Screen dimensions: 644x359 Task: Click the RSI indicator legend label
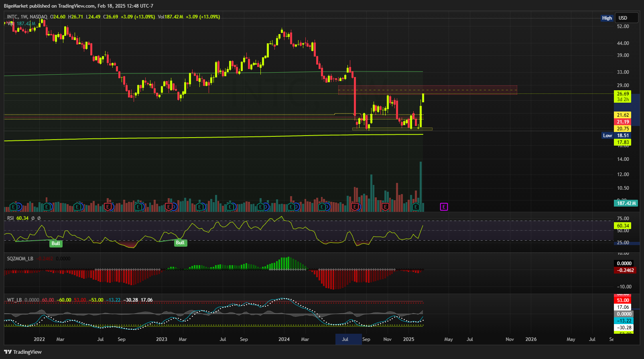(10, 218)
